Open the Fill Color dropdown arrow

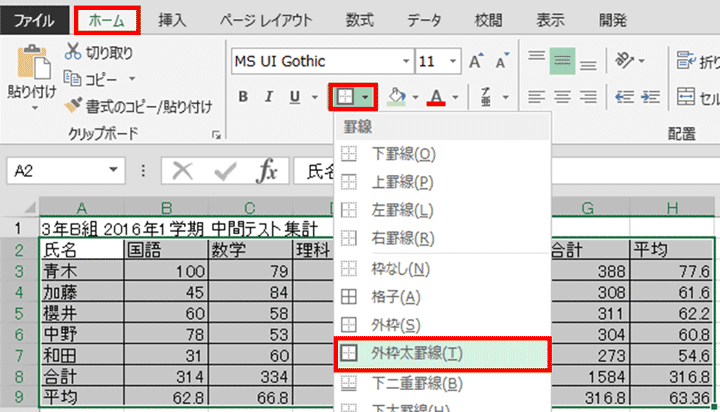(x=415, y=97)
